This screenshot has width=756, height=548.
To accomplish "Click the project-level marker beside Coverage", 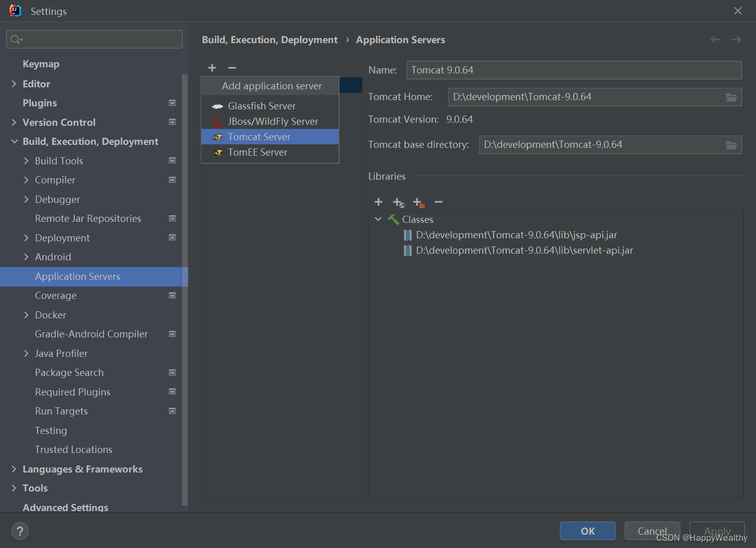I will click(x=173, y=295).
